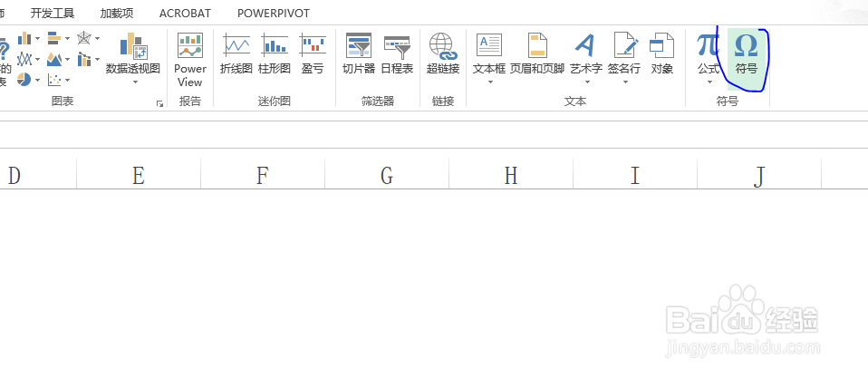Expand the scatter chart dropdown arrow

click(x=67, y=81)
